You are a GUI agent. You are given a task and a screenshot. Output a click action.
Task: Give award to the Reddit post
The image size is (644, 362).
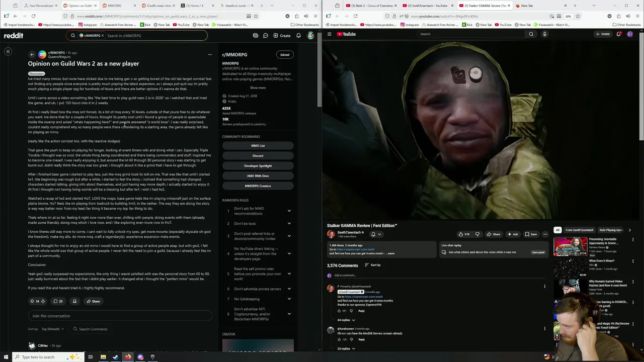tap(74, 301)
